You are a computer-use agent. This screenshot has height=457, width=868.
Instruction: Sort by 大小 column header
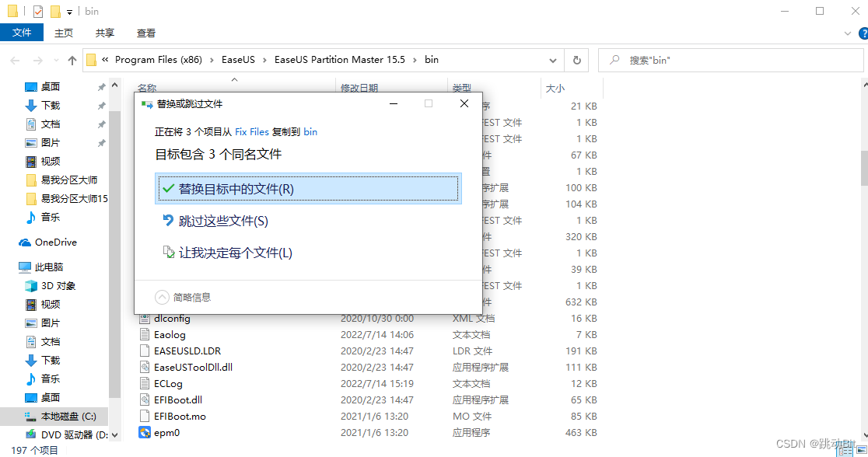tap(555, 88)
